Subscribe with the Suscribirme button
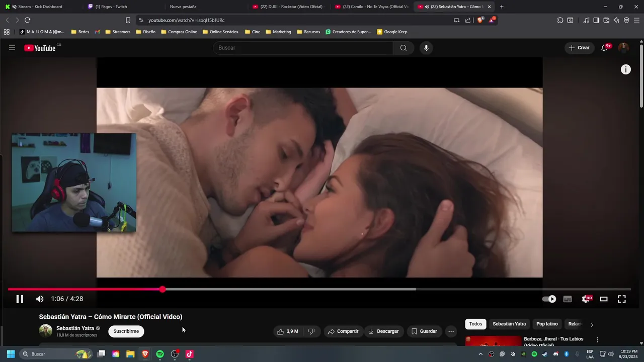The height and width of the screenshot is (362, 644). (x=126, y=331)
